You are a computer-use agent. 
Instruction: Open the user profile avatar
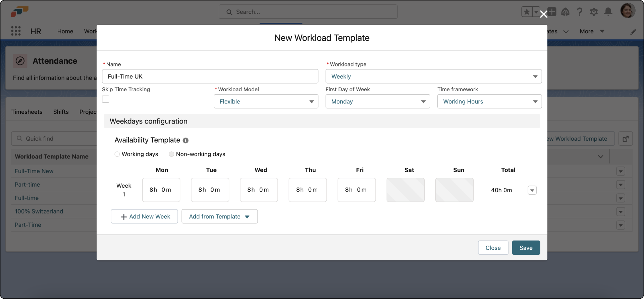coord(628,11)
